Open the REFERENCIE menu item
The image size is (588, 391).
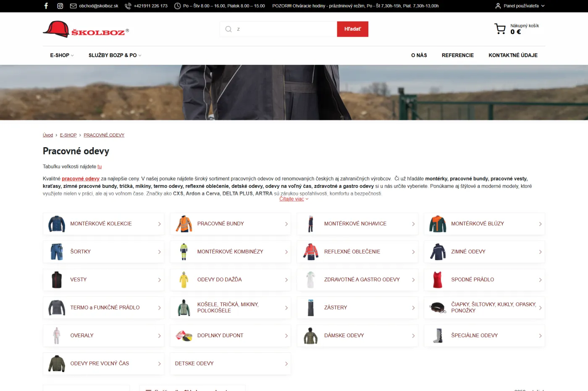[457, 55]
